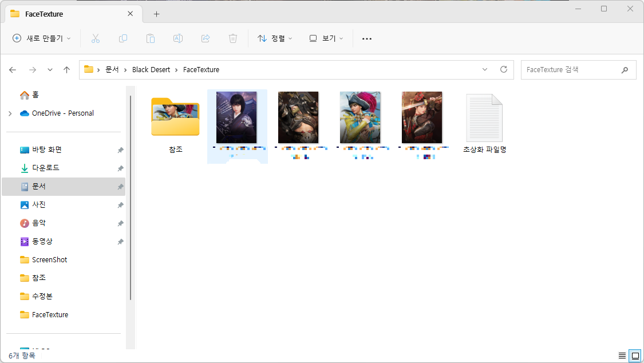Refresh the FaceTexture folder view

click(x=504, y=69)
